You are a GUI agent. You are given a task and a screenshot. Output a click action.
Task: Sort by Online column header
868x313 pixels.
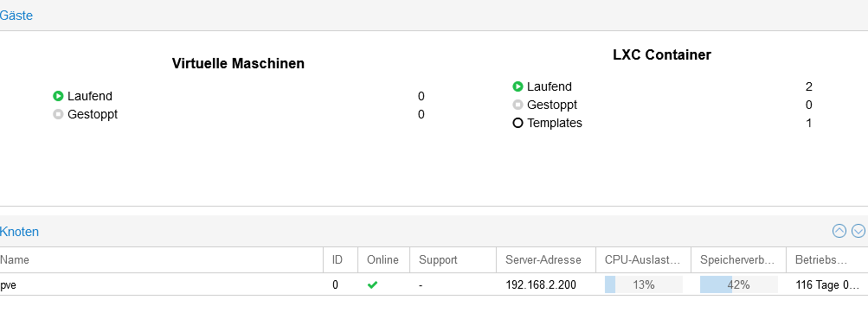coord(383,260)
